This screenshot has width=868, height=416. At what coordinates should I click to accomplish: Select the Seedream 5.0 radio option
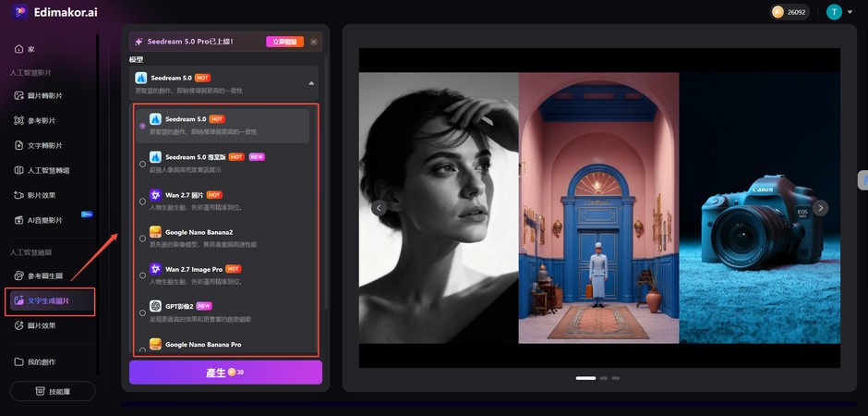pos(143,127)
